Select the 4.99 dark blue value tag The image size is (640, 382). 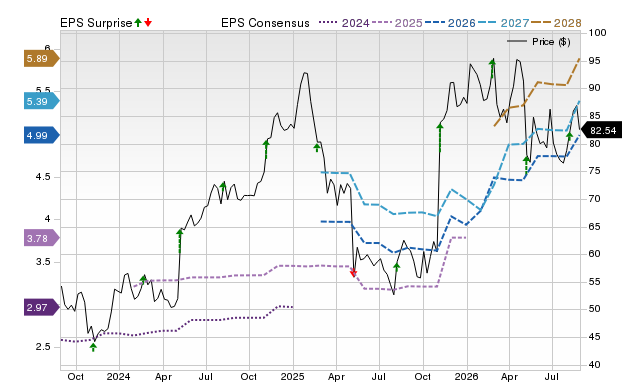(42, 135)
